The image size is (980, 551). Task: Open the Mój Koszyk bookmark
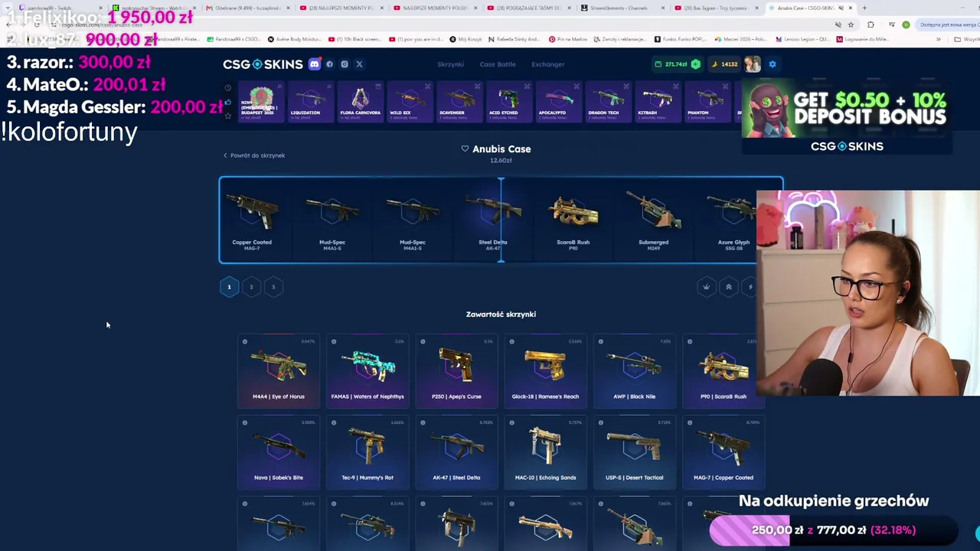(x=465, y=39)
